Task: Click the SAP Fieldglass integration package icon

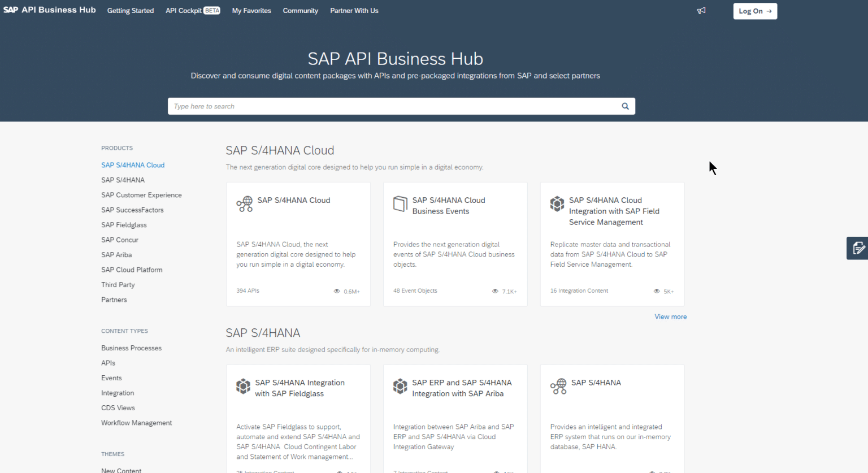Action: 243,387
